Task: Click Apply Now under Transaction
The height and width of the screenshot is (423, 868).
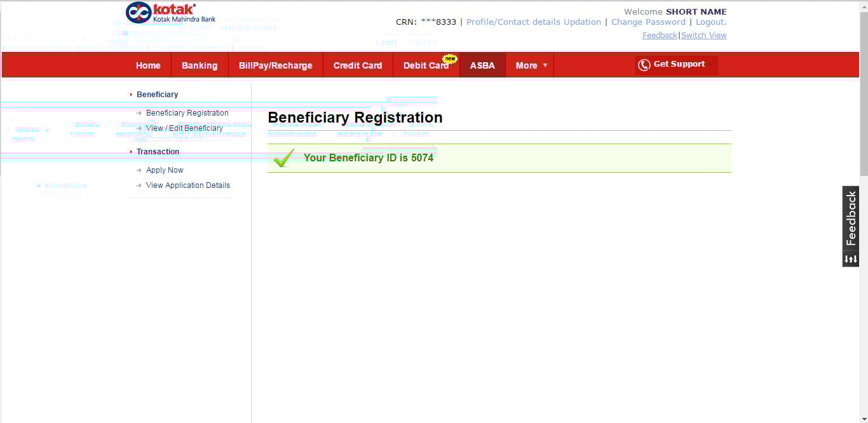Action: (165, 170)
